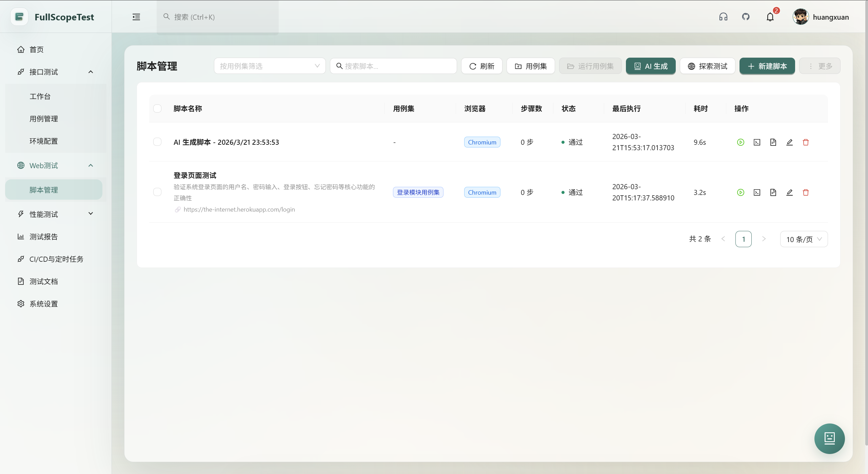This screenshot has height=474, width=868.
Task: Click into the 搜索脚本 input field
Action: [393, 66]
